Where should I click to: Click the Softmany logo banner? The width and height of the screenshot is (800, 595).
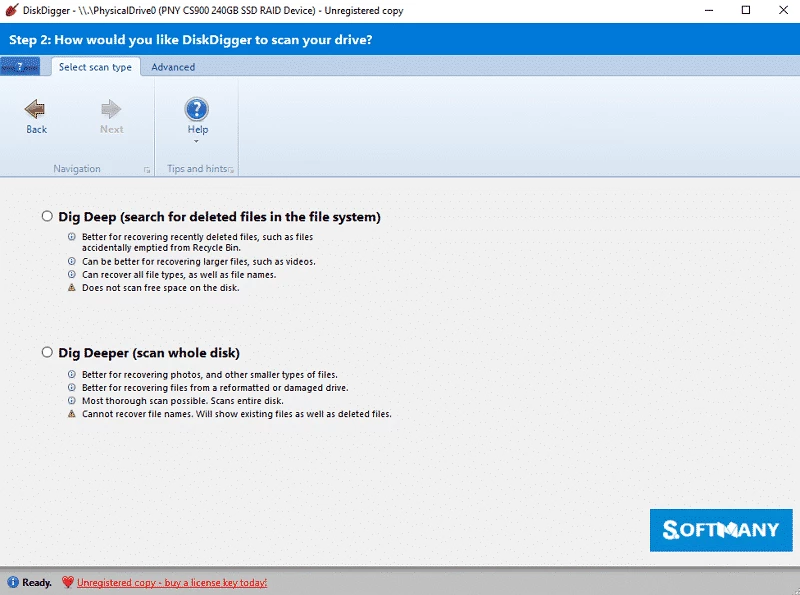click(x=720, y=530)
